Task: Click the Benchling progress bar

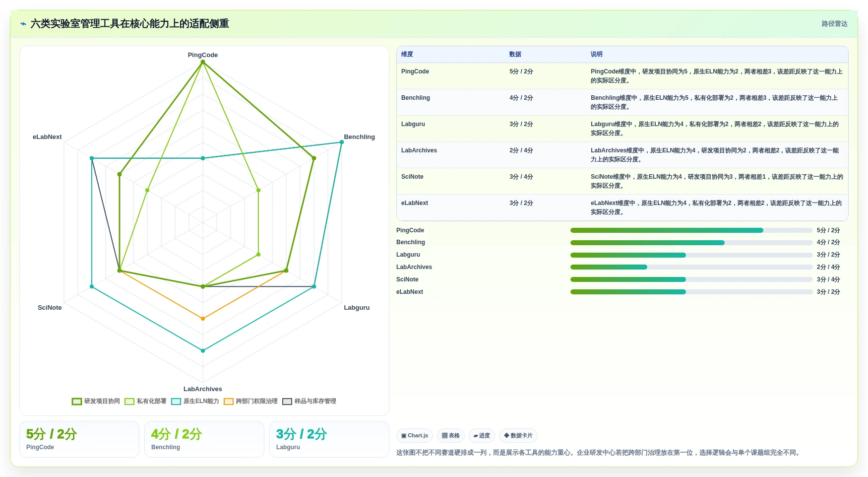Action: click(x=691, y=243)
